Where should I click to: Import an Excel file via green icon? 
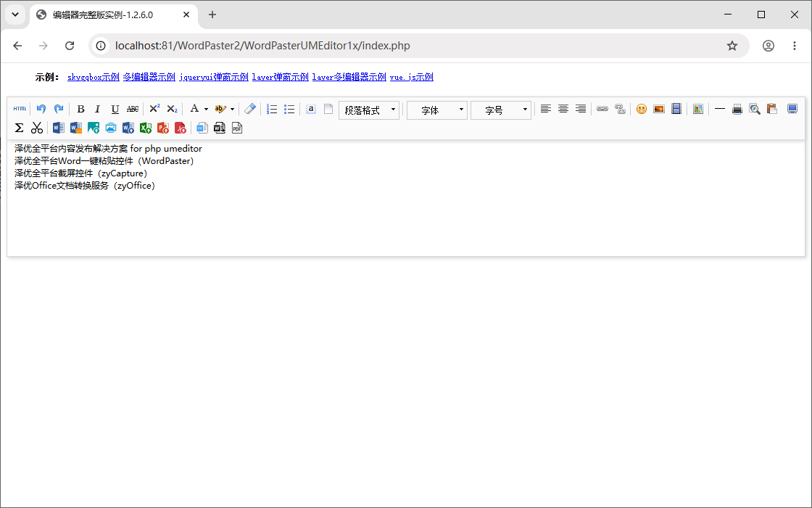tap(146, 128)
